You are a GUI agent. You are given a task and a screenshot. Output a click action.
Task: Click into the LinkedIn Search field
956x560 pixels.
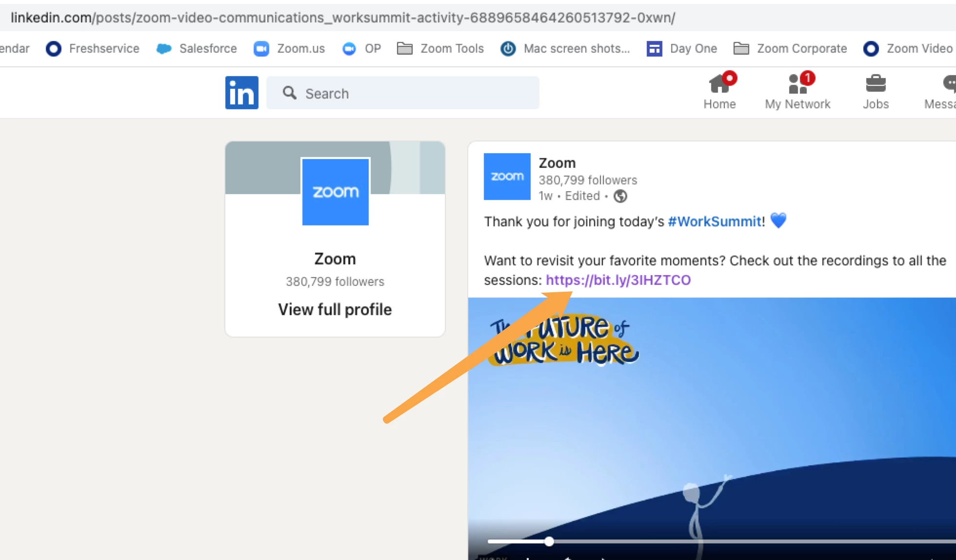[410, 93]
